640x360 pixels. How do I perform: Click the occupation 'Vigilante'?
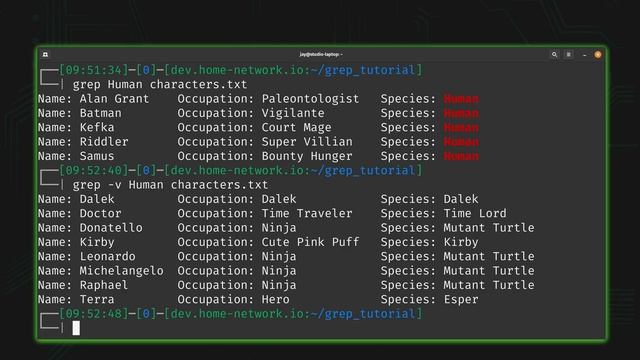click(x=293, y=113)
